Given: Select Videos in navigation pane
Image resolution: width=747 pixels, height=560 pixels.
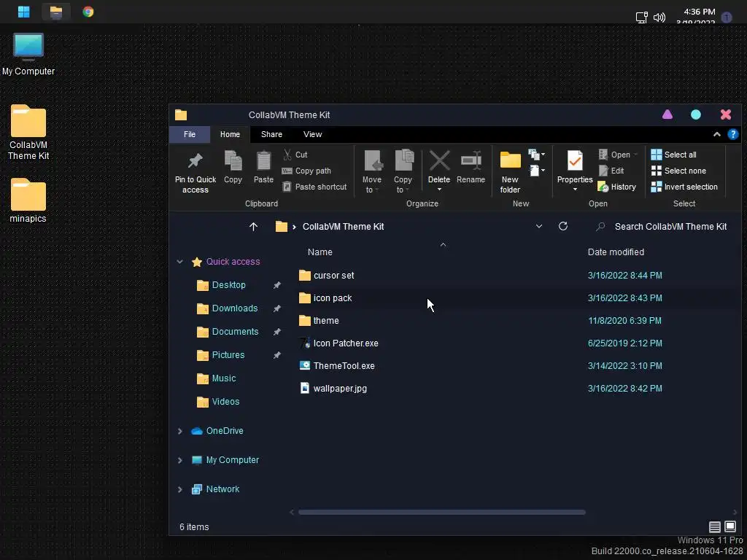Looking at the screenshot, I should pos(226,402).
